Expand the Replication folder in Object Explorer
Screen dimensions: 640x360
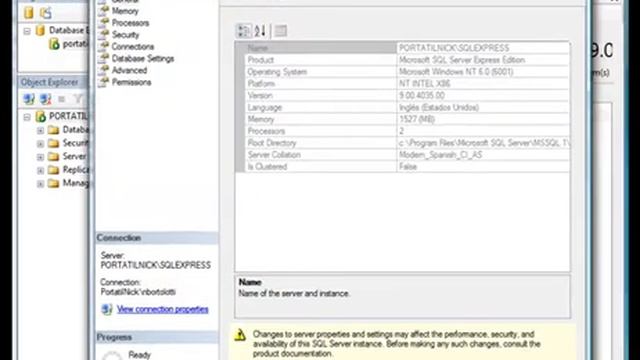40,171
